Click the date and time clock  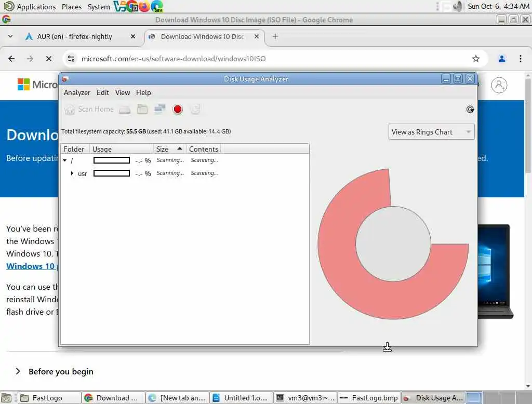coord(498,6)
